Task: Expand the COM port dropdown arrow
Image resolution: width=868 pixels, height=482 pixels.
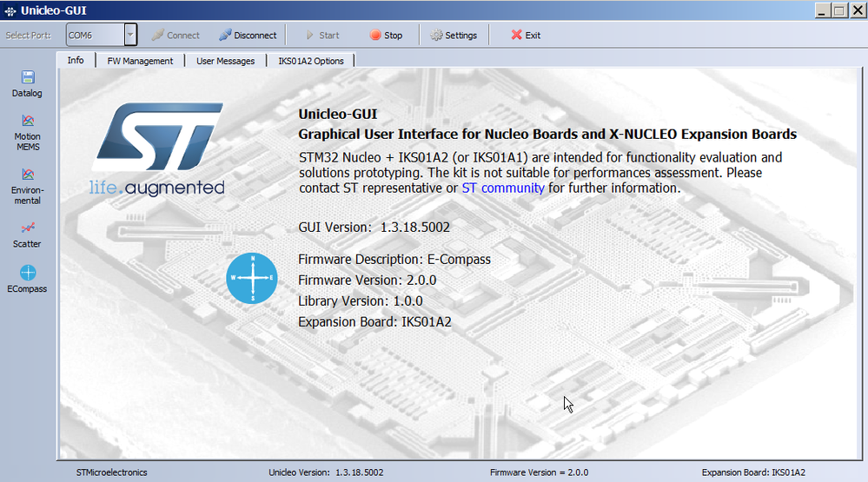Action: click(x=130, y=35)
